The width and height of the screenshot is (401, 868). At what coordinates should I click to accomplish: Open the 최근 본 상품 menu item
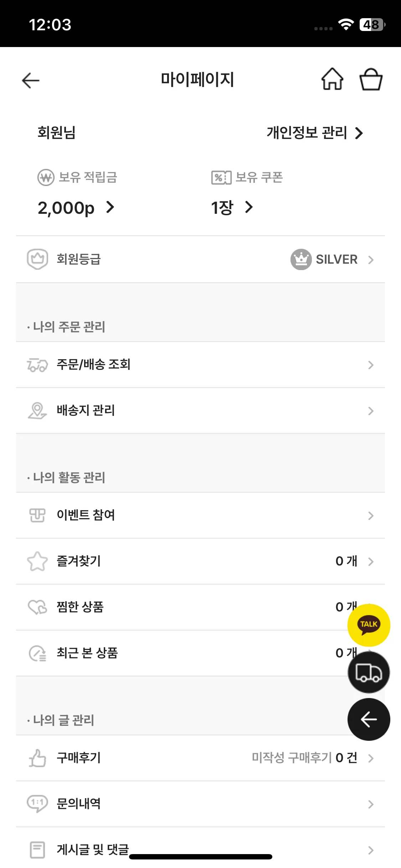click(x=87, y=653)
